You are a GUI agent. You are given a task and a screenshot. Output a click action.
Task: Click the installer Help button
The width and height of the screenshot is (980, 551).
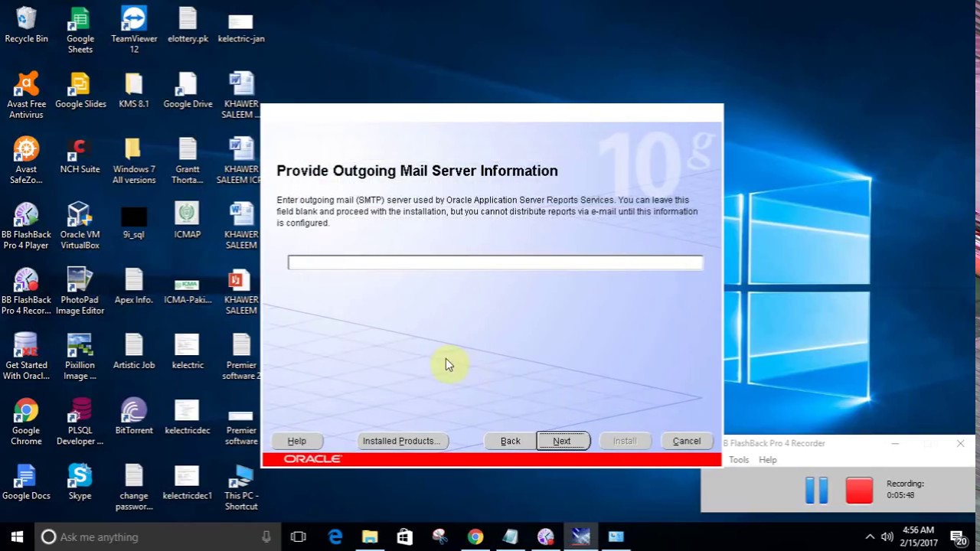[296, 441]
